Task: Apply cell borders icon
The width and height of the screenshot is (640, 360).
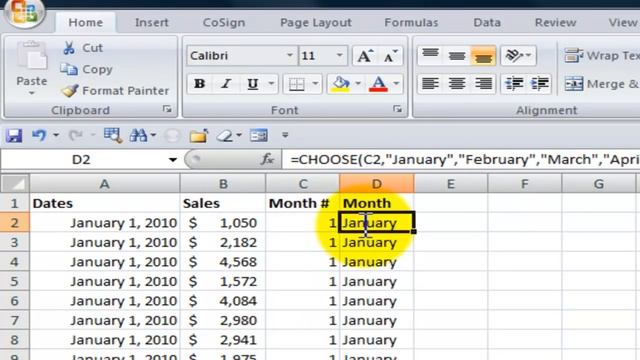Action: click(x=297, y=84)
